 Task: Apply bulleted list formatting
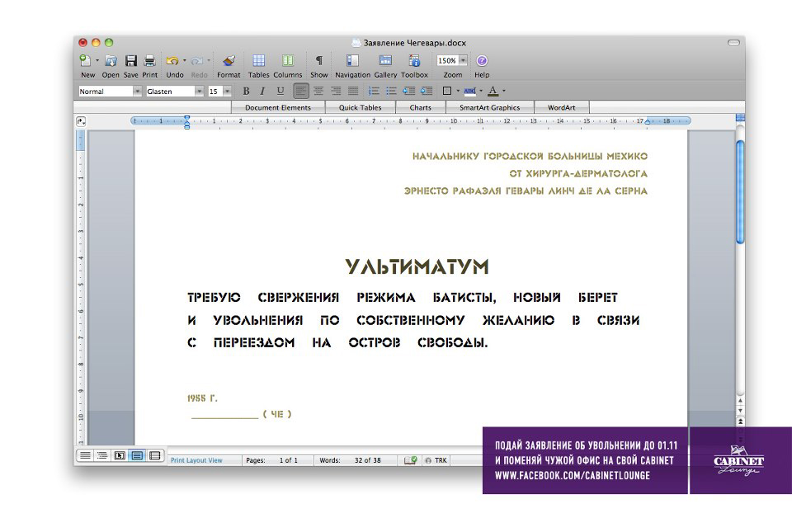[391, 92]
